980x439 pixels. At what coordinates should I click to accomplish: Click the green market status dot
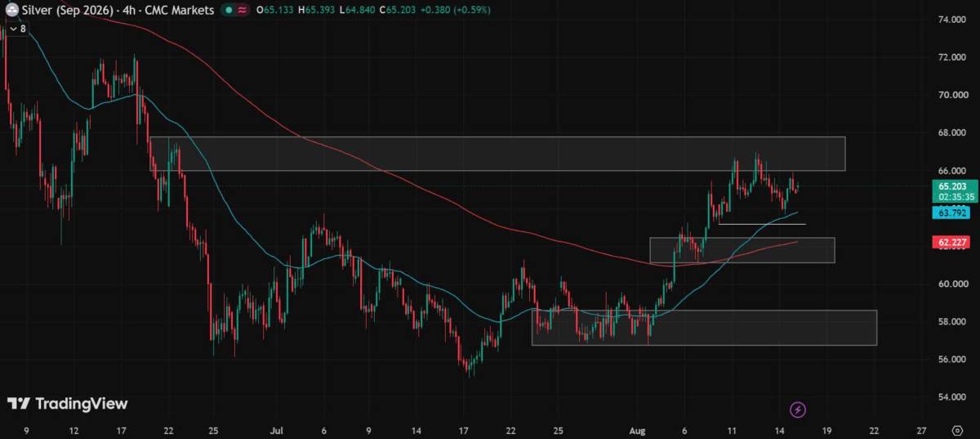point(229,10)
